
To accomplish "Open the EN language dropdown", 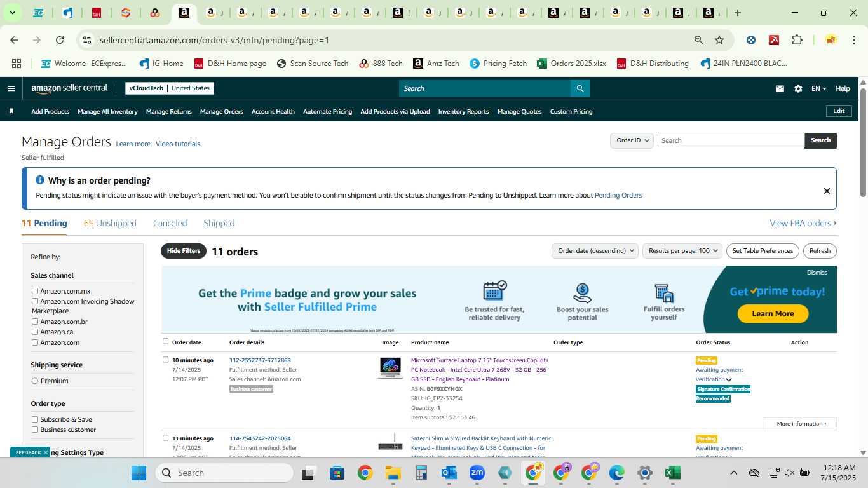I will tap(818, 88).
